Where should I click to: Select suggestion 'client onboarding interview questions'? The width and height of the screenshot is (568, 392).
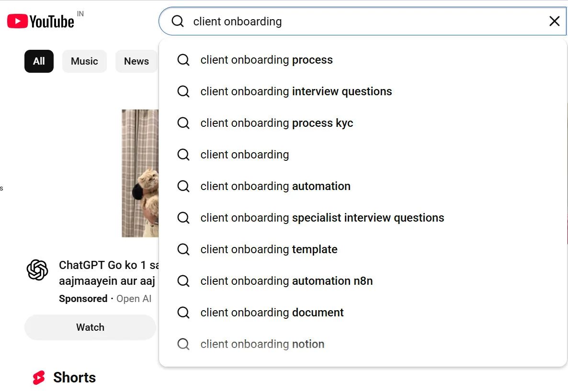pyautogui.click(x=296, y=91)
